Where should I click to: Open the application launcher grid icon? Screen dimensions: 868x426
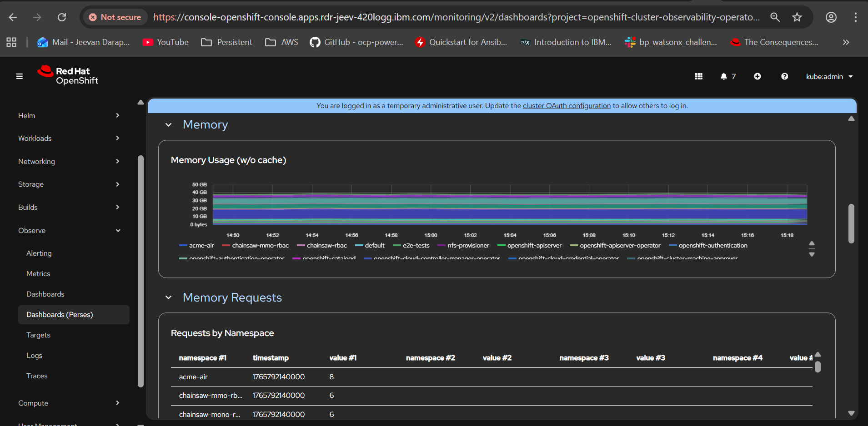point(699,76)
